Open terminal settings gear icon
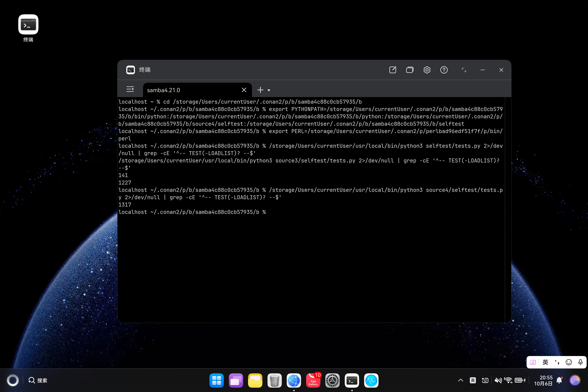This screenshot has height=392, width=588. tap(427, 70)
